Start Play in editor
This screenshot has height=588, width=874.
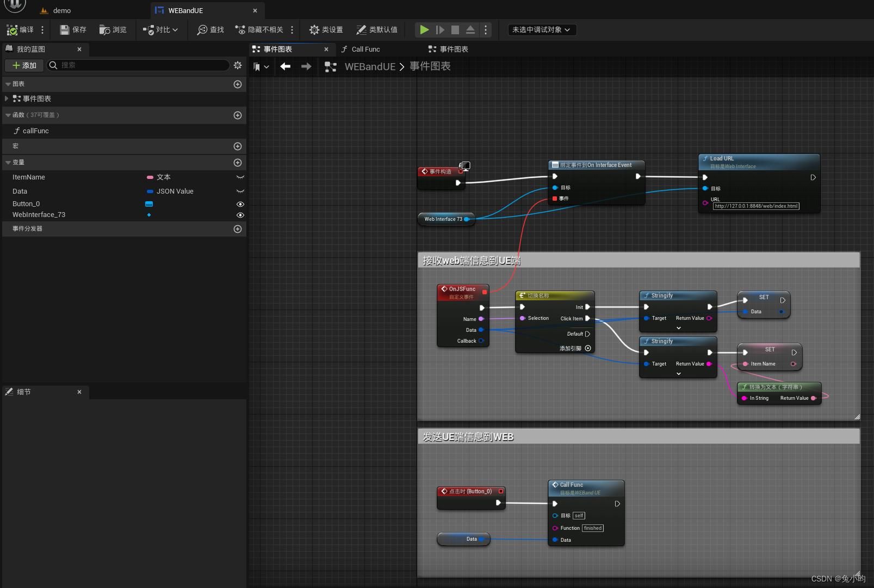coord(425,30)
